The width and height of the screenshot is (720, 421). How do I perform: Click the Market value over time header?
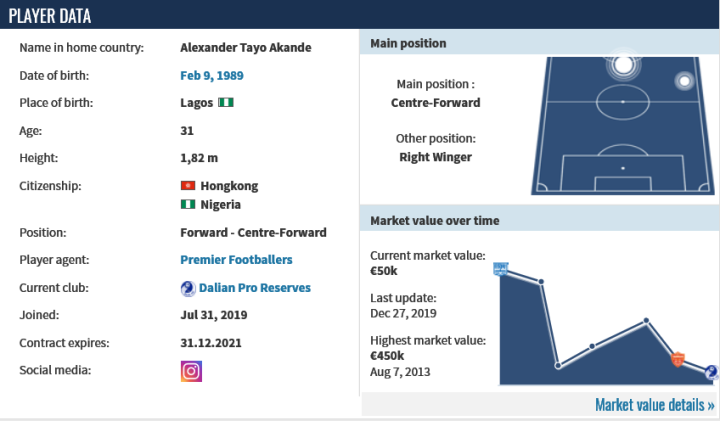435,220
